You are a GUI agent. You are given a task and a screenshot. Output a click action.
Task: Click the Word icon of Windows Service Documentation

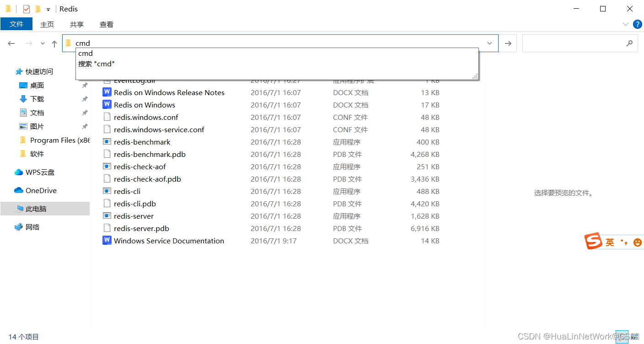pyautogui.click(x=107, y=240)
